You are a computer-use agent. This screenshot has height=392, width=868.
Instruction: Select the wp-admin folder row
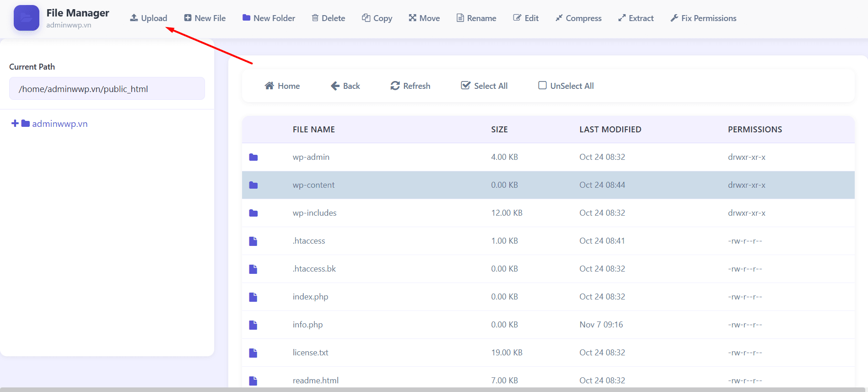pos(311,157)
